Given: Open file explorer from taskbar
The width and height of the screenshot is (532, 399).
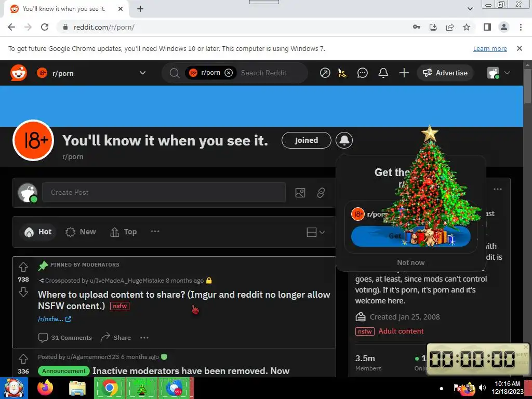Looking at the screenshot, I should pyautogui.click(x=77, y=388).
